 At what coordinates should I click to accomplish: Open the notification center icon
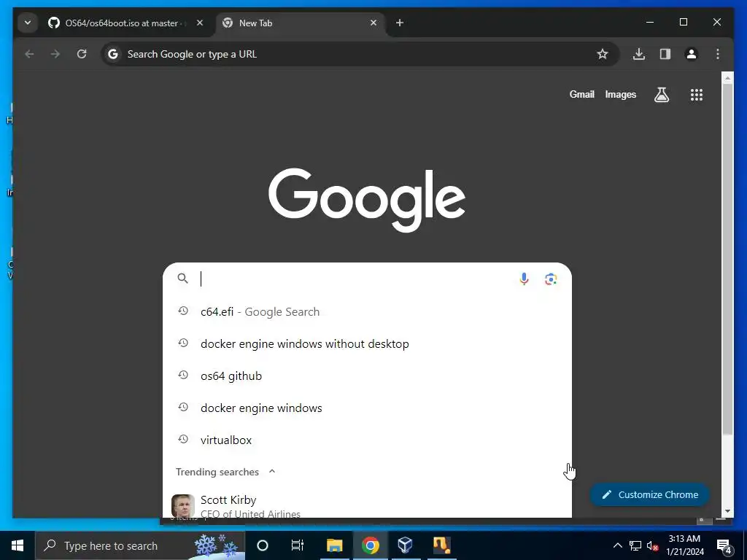coord(724,545)
